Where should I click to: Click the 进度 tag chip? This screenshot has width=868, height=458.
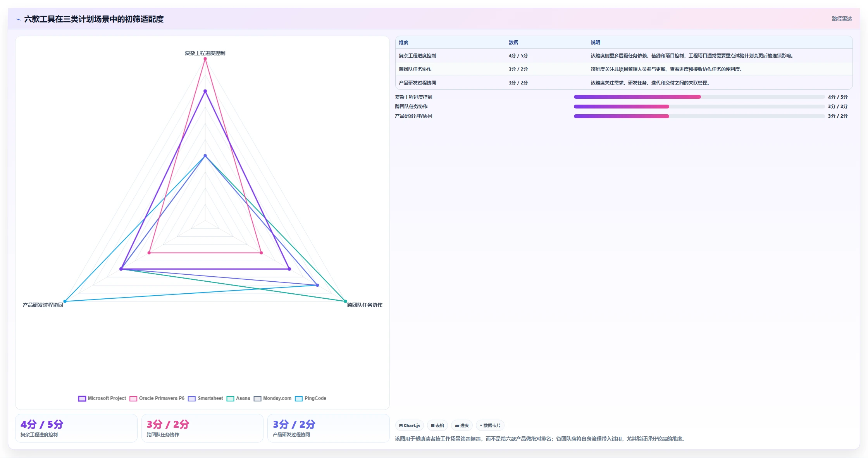pos(462,425)
